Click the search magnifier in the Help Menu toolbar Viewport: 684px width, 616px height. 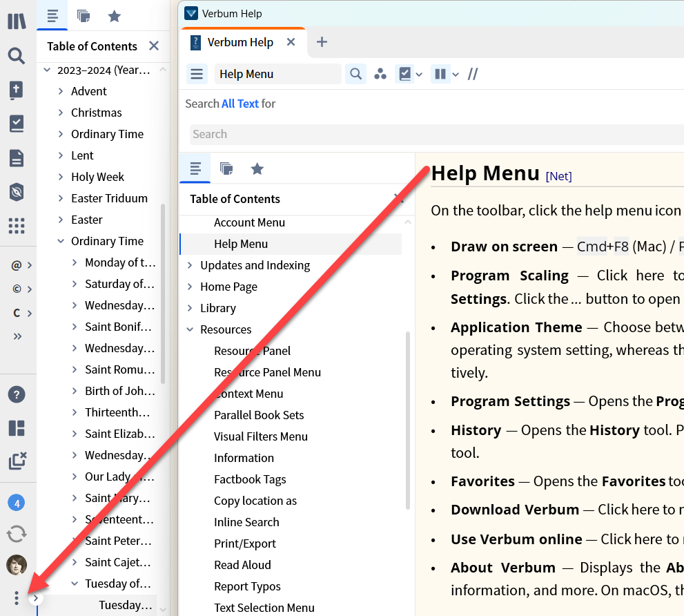355,74
